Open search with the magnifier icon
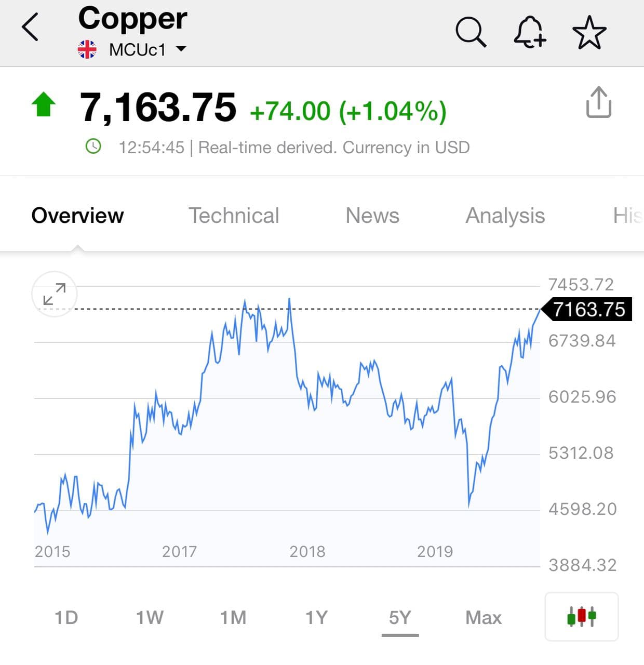 pos(471,32)
